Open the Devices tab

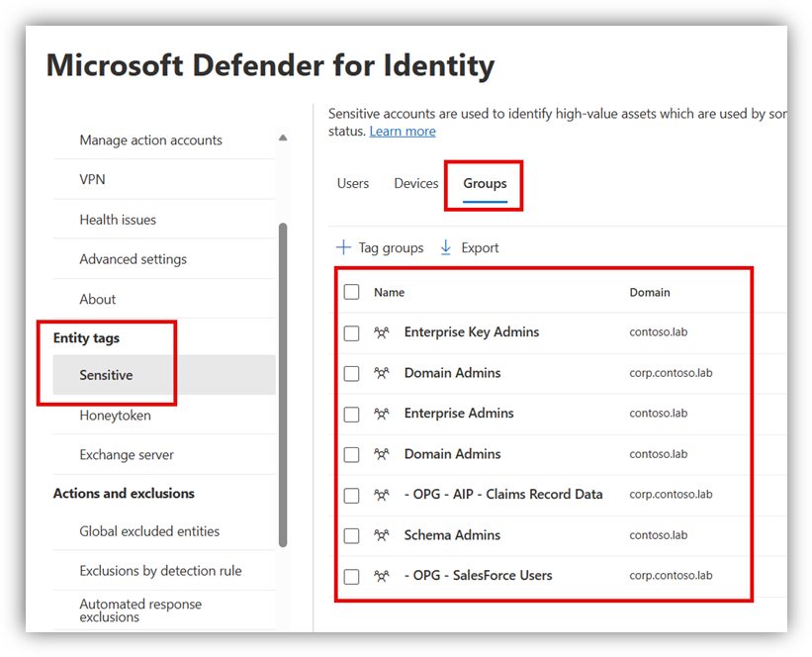[x=415, y=183]
